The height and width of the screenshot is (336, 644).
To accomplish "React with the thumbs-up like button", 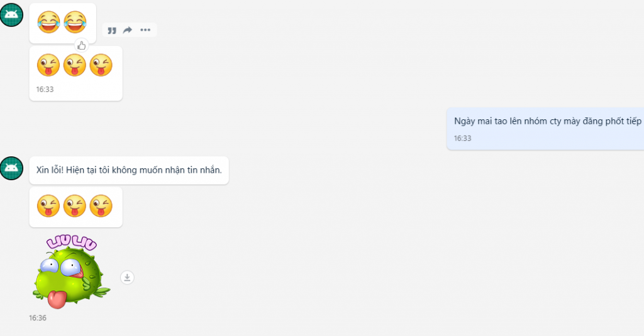I will tap(81, 45).
